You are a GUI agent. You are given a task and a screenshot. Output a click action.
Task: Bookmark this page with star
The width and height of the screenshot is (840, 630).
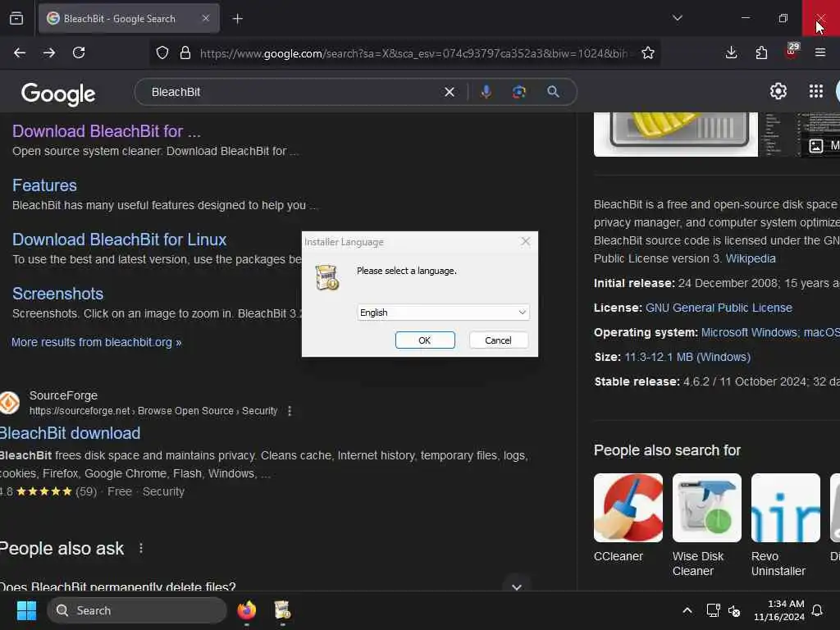click(x=648, y=52)
